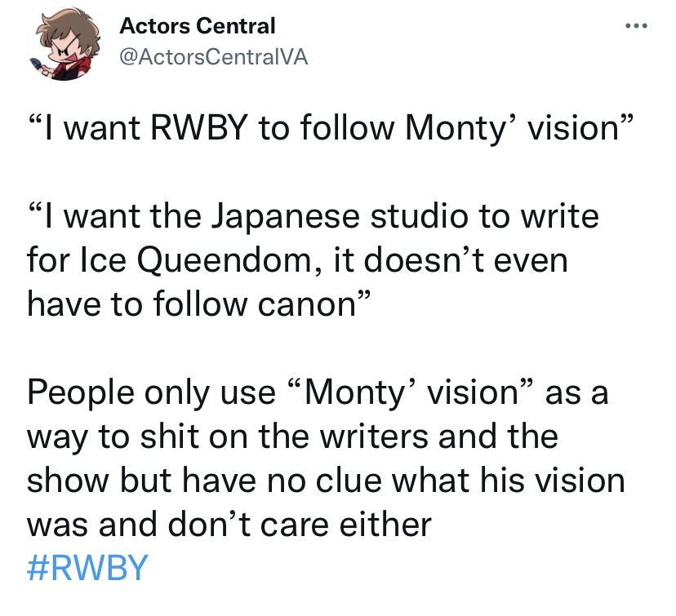Screen dimensions: 676x616
Task: Click the Actors Central profile avatar
Action: click(64, 44)
